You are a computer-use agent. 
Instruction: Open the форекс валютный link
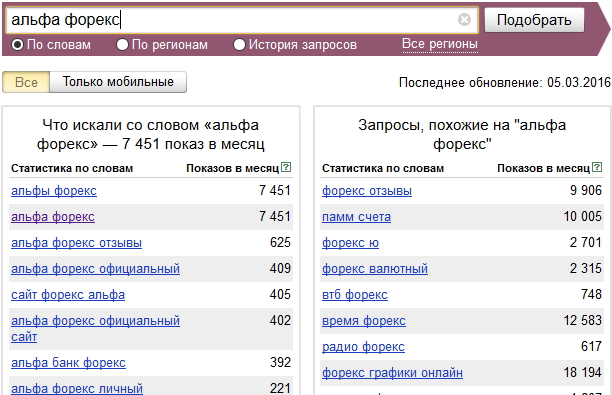click(375, 269)
